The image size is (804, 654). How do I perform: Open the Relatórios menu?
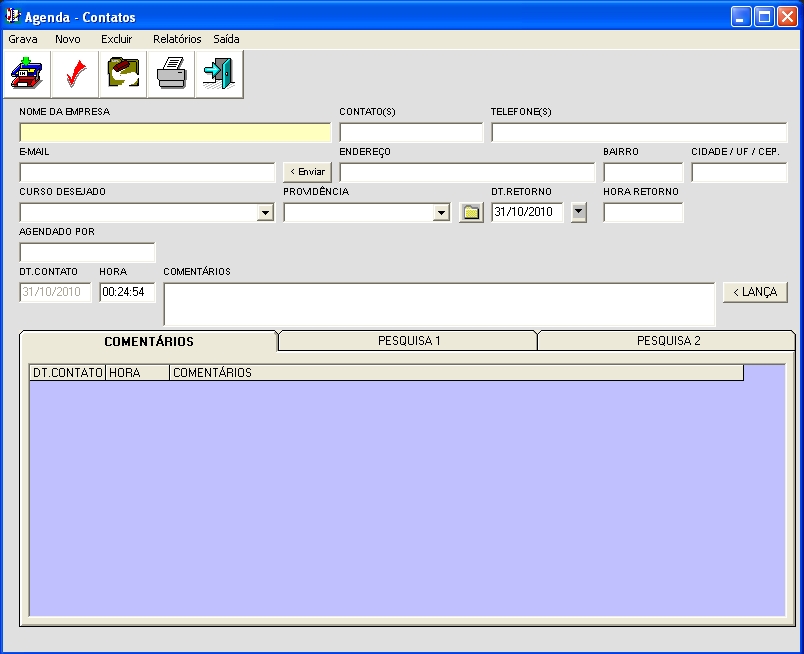(x=177, y=39)
